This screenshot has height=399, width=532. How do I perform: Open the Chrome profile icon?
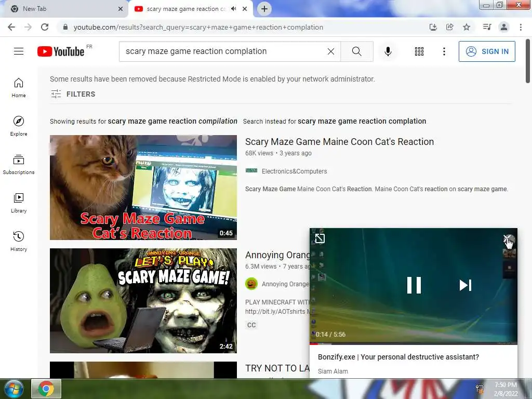[x=504, y=27]
